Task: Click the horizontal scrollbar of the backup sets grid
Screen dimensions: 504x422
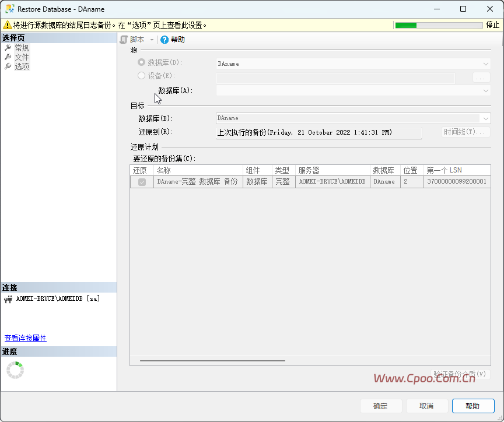Action: [x=212, y=361]
